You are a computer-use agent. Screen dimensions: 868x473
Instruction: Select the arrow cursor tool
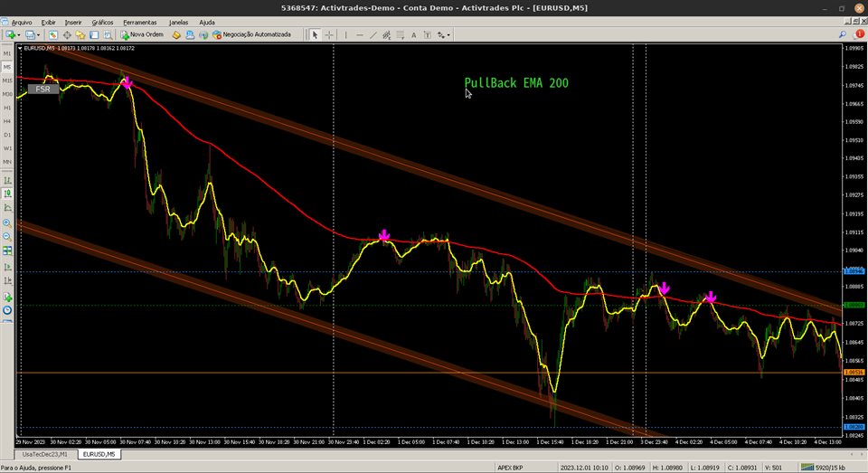coord(315,35)
